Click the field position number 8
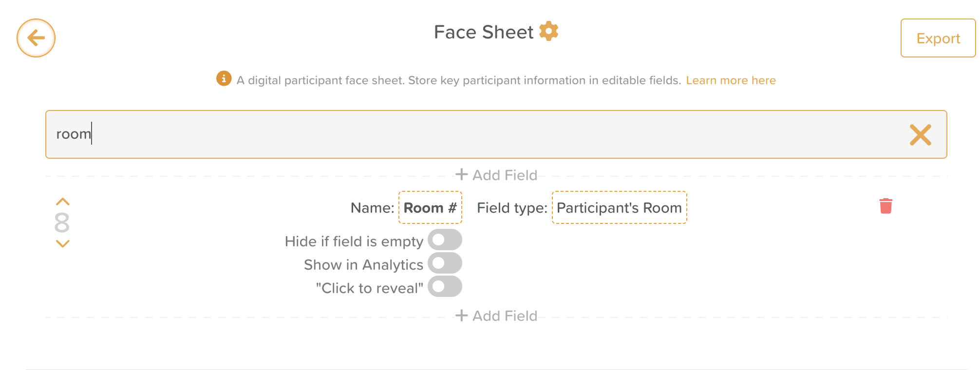 click(x=62, y=223)
